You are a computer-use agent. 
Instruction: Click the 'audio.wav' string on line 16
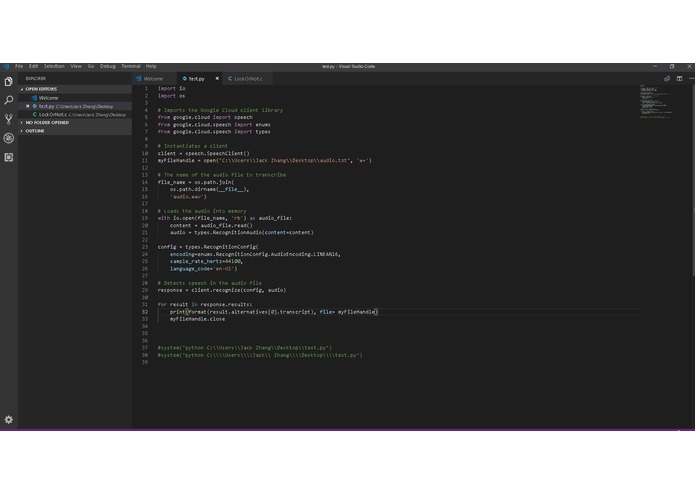187,196
